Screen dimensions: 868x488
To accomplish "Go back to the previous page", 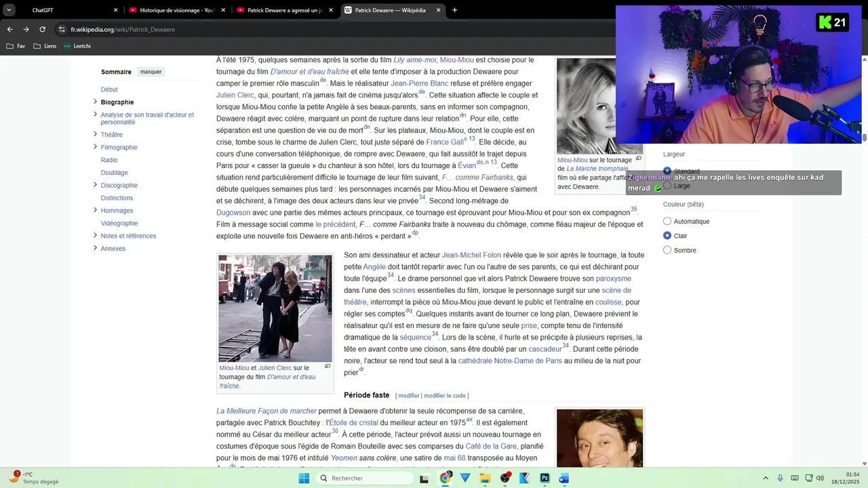I will coord(9,29).
